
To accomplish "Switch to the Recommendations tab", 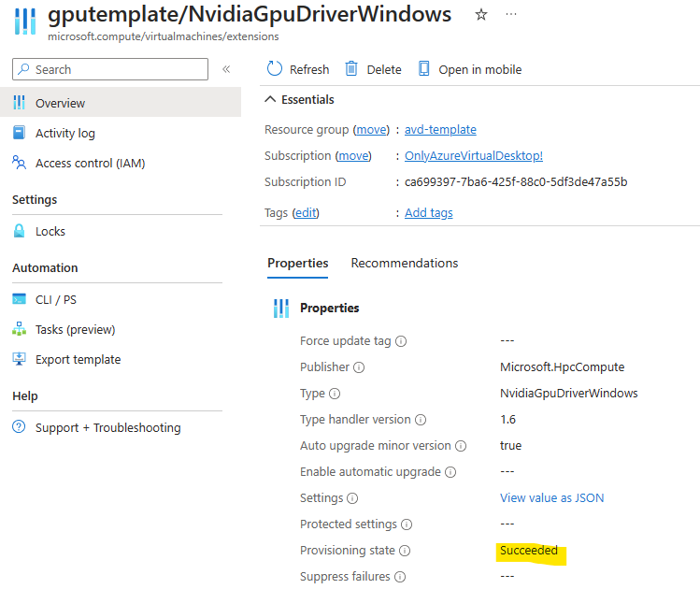I will 405,263.
